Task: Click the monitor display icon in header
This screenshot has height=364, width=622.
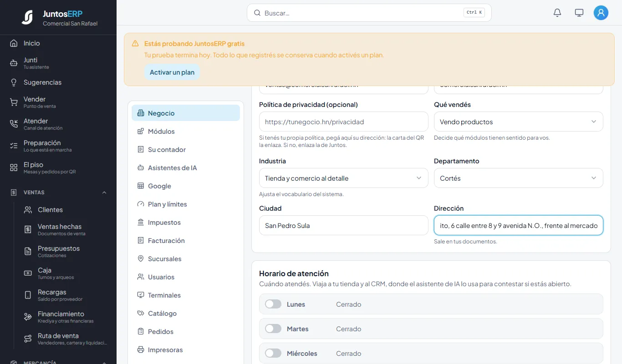Action: pyautogui.click(x=579, y=13)
